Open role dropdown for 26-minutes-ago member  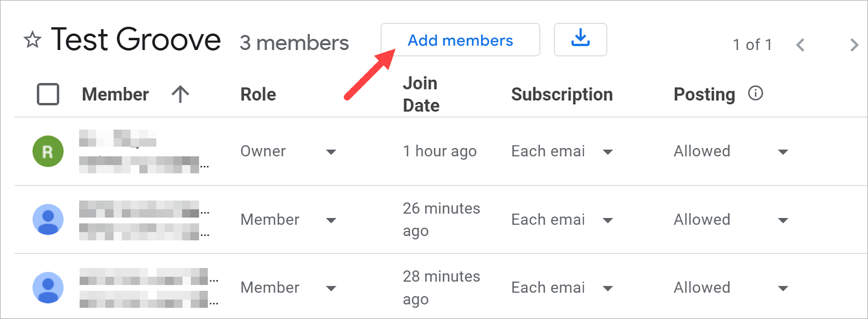[331, 220]
